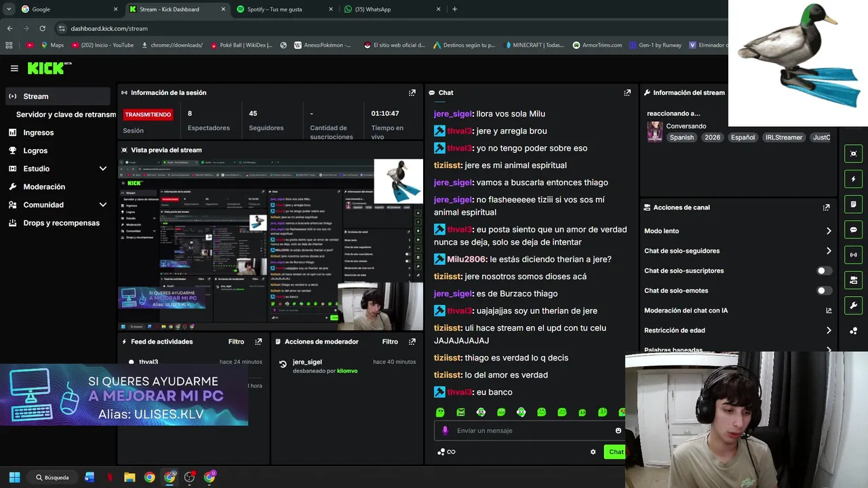This screenshot has width=868, height=488.
Task: Switch to Spotify – Tus me gusta tab
Action: 285,9
